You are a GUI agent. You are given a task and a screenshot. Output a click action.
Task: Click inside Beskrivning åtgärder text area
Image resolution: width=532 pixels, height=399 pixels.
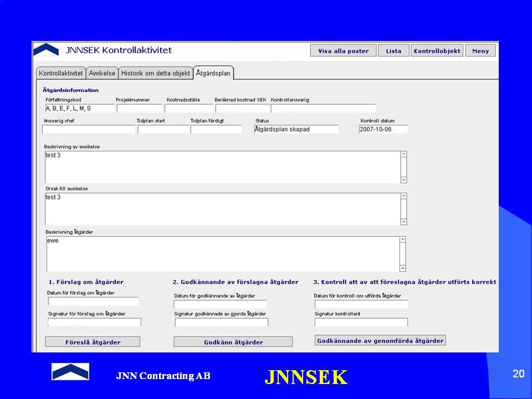pos(223,254)
